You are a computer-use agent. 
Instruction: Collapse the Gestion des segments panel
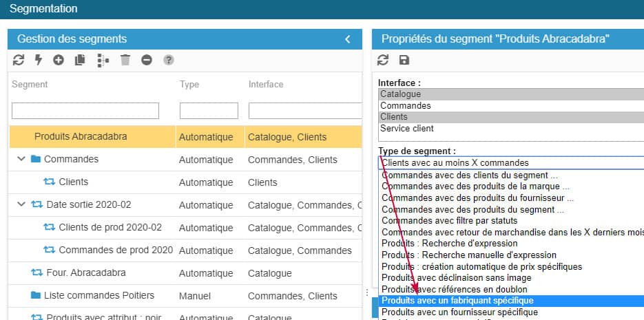pos(348,39)
